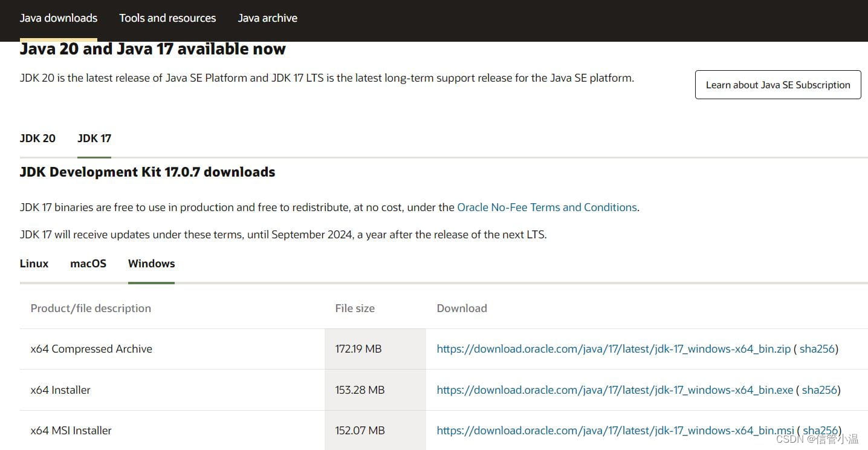This screenshot has width=868, height=450.
Task: Open sha256 link for the exe installer
Action: pyautogui.click(x=819, y=390)
